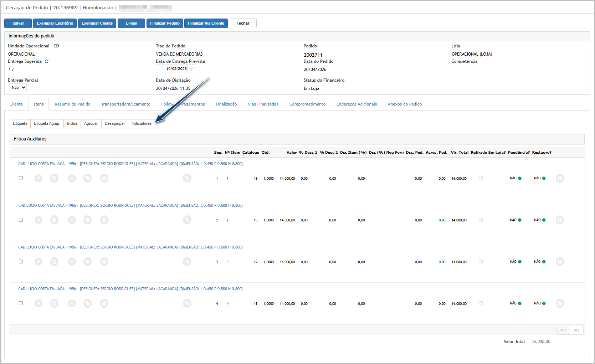
Task: Open first CAD LUCIO COSTA item link
Action: point(130,164)
